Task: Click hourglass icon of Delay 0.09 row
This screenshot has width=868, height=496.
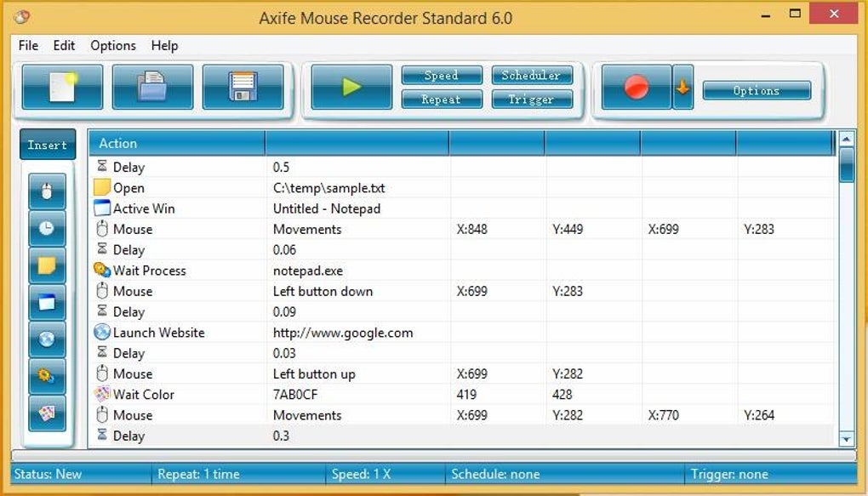Action: (x=102, y=311)
